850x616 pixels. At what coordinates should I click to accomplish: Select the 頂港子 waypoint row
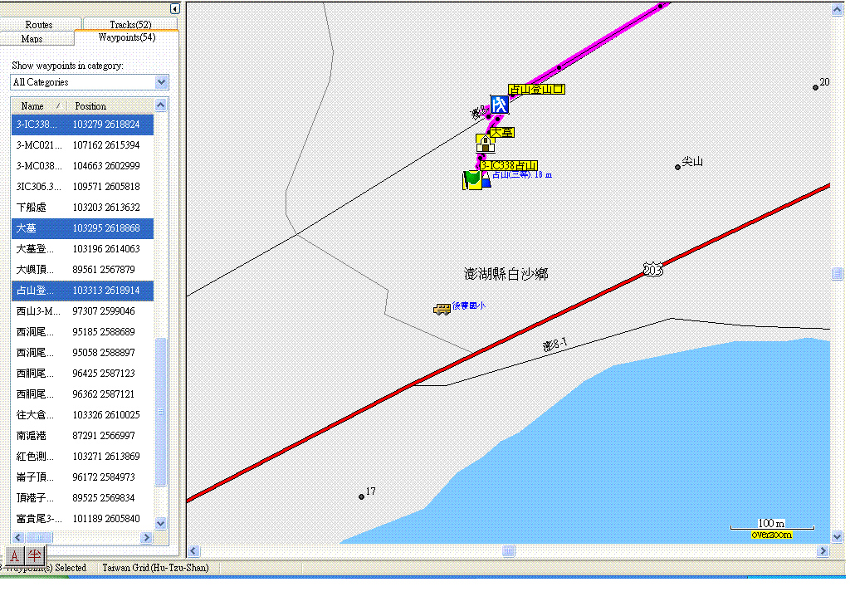tap(82, 498)
